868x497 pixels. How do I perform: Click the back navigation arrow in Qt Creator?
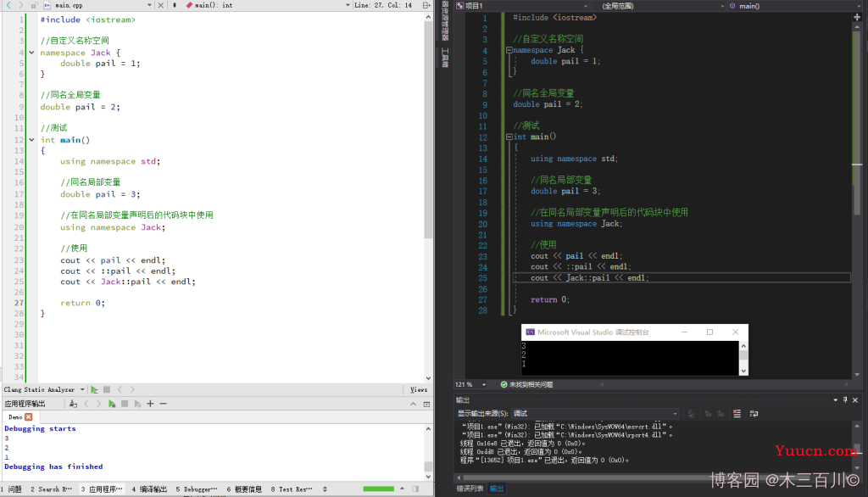(8, 5)
